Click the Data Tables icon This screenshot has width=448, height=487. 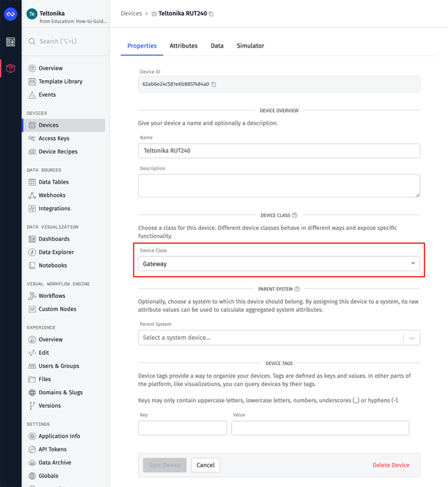click(32, 182)
